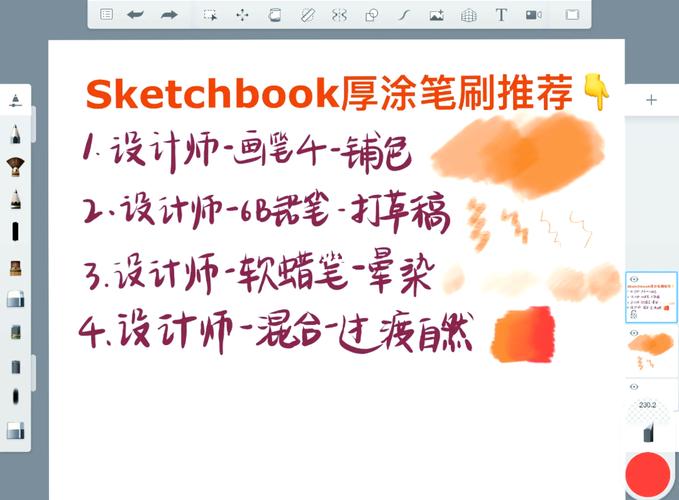This screenshot has width=679, height=500.
Task: Open the import image tool
Action: 436,15
